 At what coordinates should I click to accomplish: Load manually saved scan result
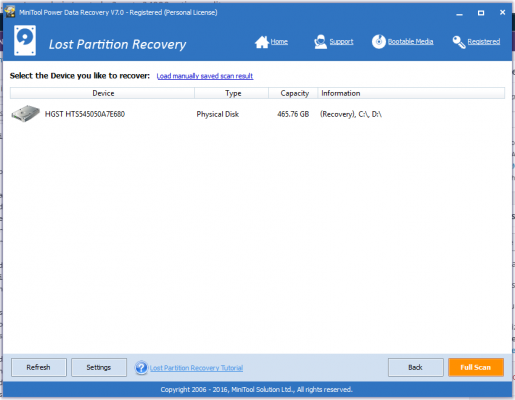(x=205, y=76)
